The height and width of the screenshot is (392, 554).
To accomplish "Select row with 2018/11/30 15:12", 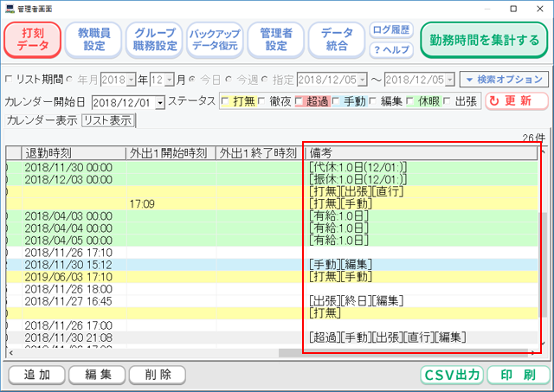I will [x=272, y=265].
